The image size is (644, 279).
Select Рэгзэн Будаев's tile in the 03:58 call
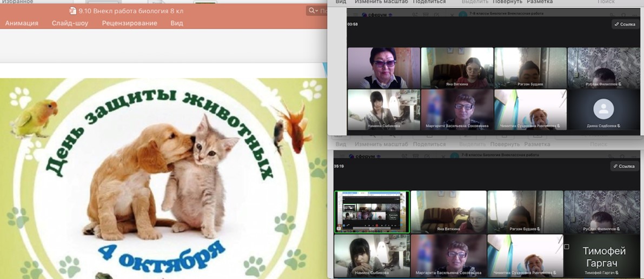pos(530,68)
